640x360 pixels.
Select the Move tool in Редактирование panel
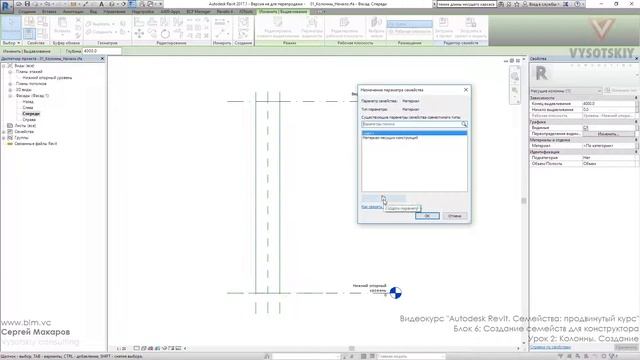point(139,33)
